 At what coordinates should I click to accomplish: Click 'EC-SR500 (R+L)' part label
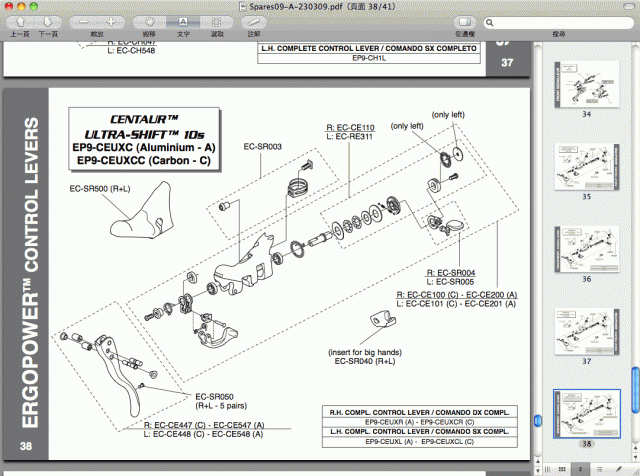100,189
